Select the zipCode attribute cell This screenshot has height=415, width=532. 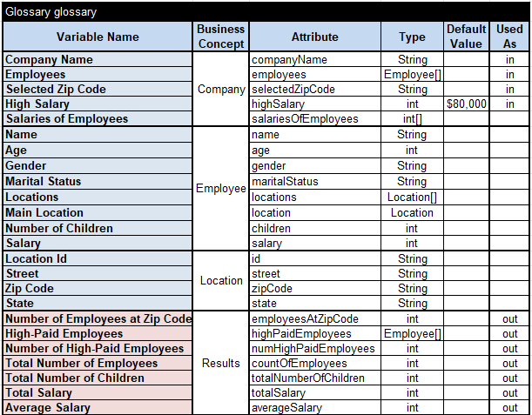(x=314, y=289)
